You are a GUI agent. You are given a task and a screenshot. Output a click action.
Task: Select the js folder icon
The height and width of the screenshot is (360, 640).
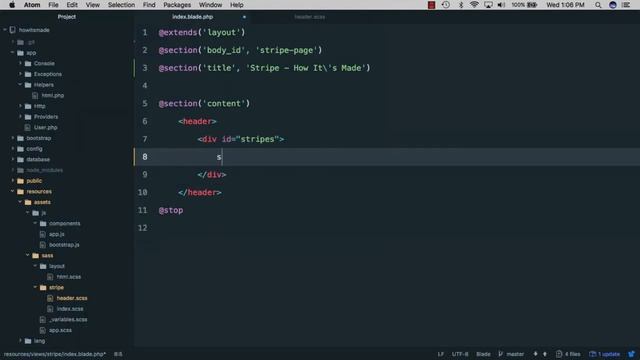36,213
